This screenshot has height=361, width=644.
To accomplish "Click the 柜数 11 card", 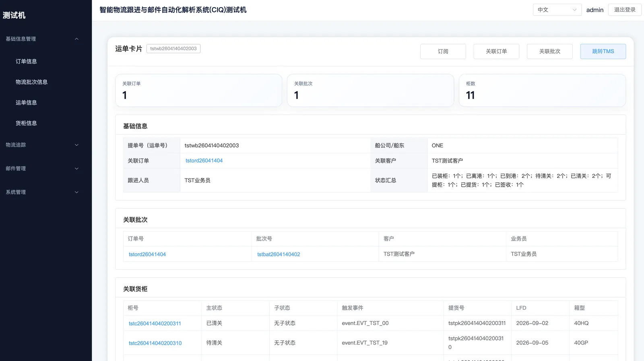I will (542, 91).
